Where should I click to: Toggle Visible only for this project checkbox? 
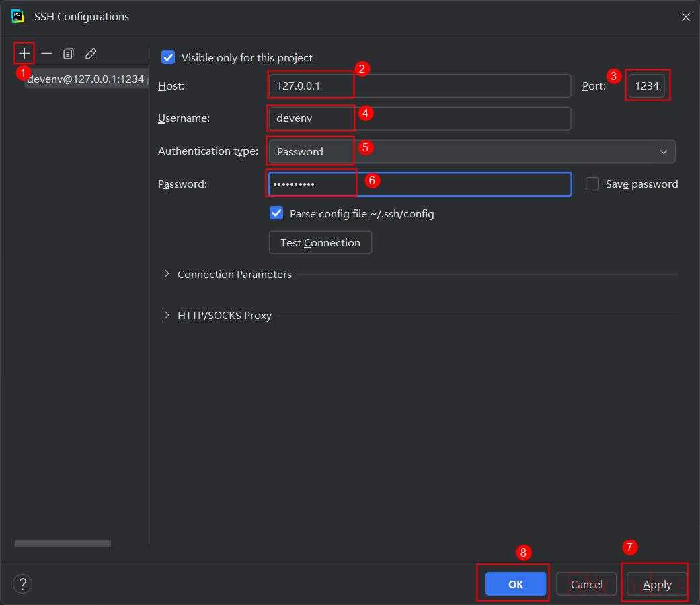[x=168, y=57]
